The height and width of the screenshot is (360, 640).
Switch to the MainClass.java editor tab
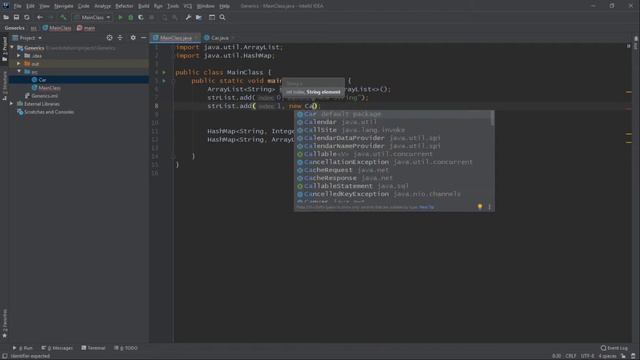coord(176,38)
